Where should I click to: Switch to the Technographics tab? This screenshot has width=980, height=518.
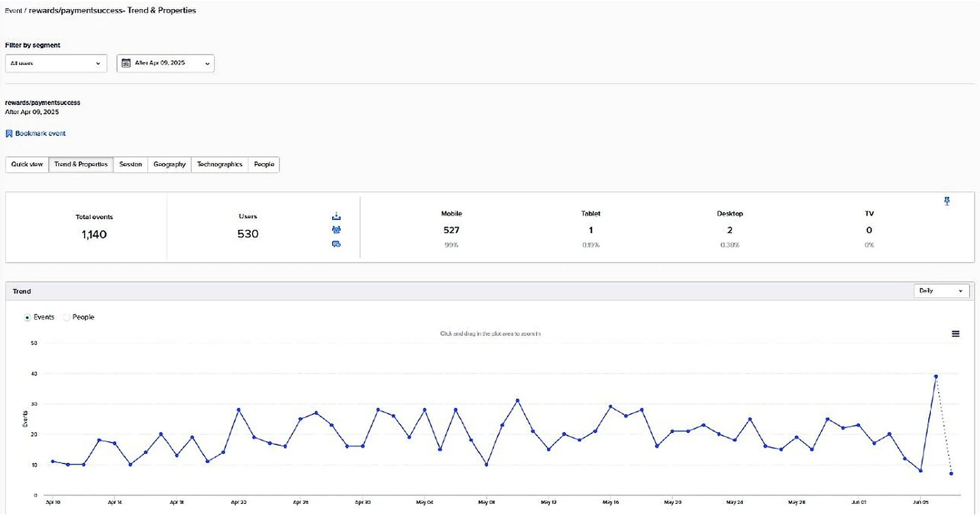pyautogui.click(x=219, y=164)
